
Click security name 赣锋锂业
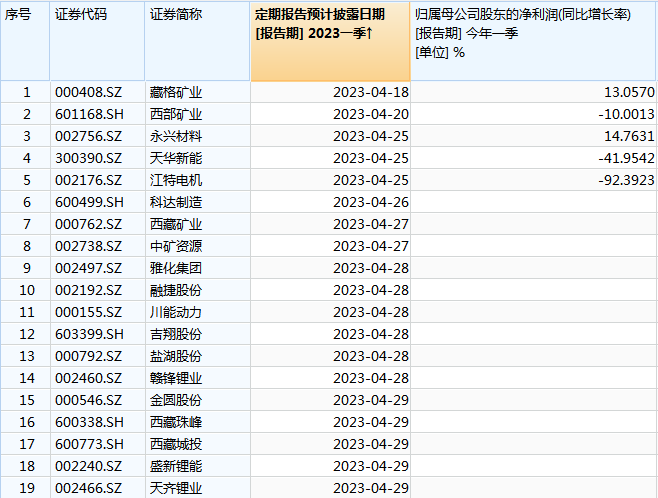[x=176, y=378]
